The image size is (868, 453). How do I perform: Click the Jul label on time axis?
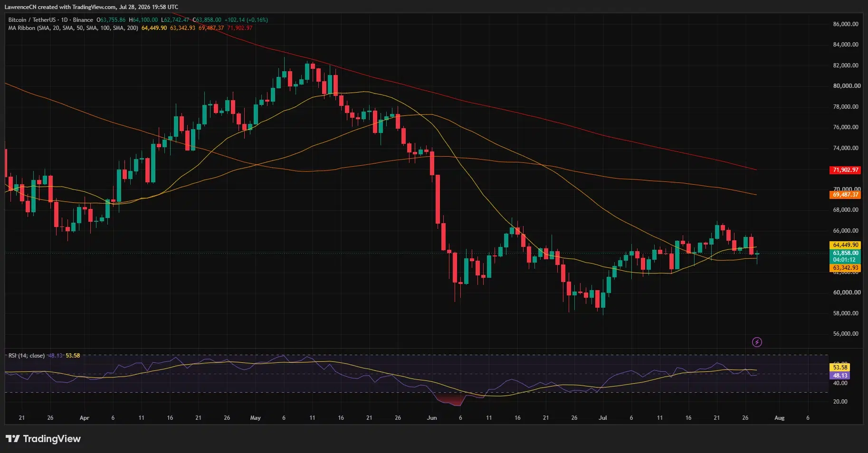(602, 418)
